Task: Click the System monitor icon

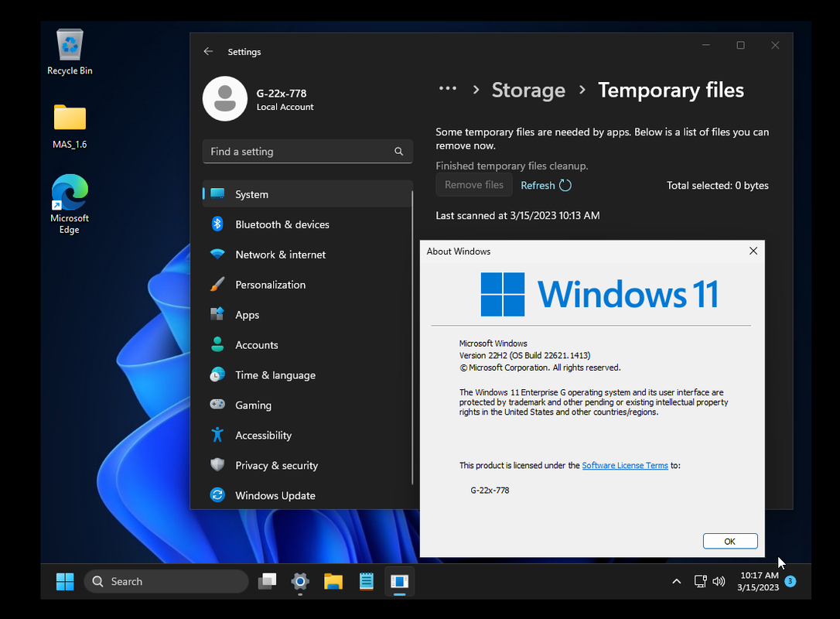Action: [217, 193]
